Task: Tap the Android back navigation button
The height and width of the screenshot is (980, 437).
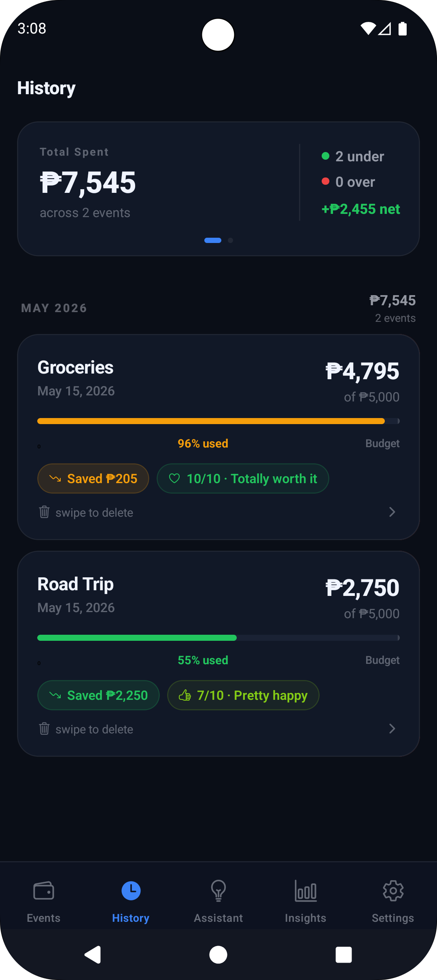Action: (93, 955)
